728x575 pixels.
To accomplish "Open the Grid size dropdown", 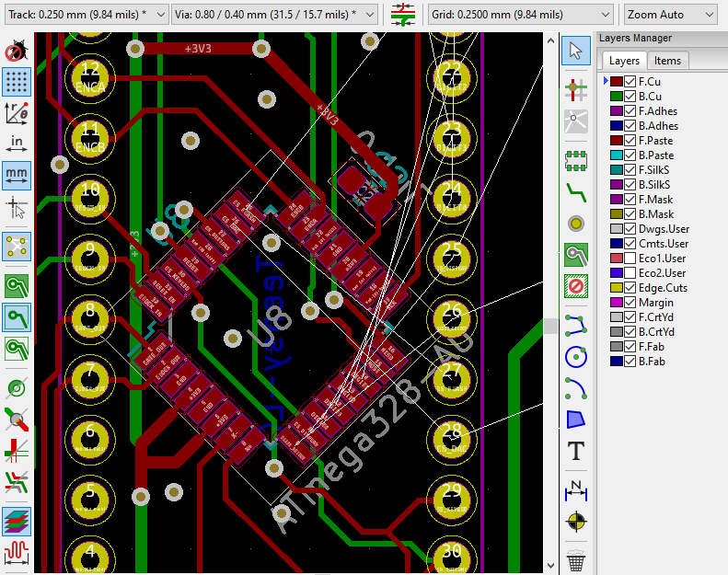I will (520, 15).
